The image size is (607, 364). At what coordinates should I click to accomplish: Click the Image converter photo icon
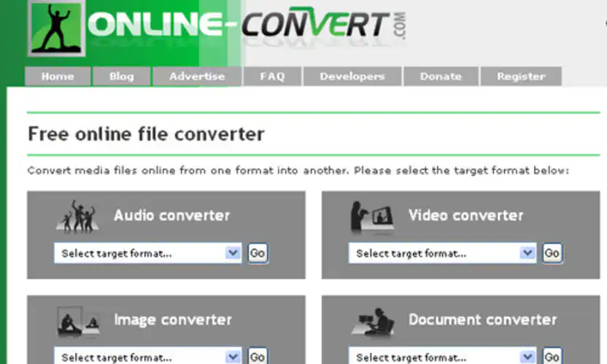(78, 322)
